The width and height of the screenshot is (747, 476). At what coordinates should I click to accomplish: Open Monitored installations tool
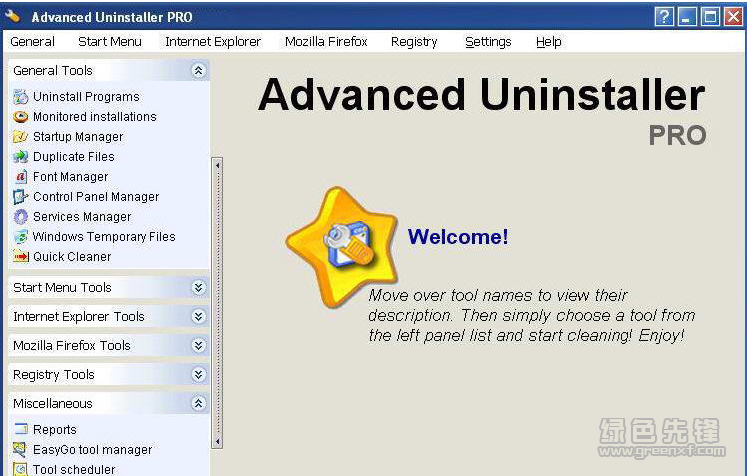coord(95,117)
